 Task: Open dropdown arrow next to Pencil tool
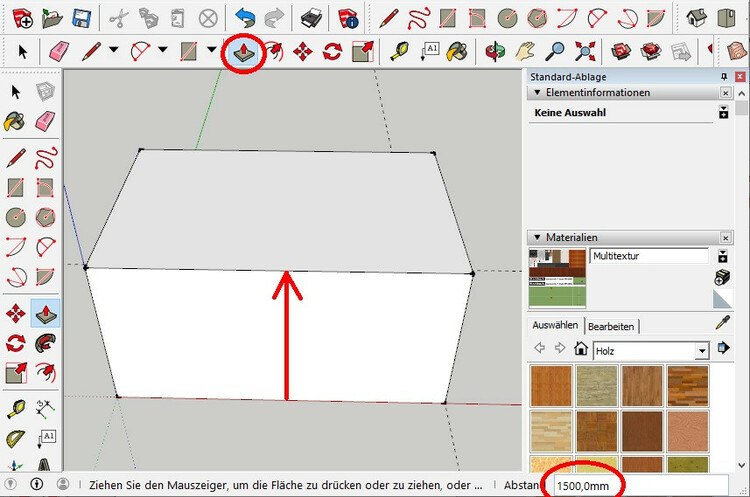pos(113,51)
